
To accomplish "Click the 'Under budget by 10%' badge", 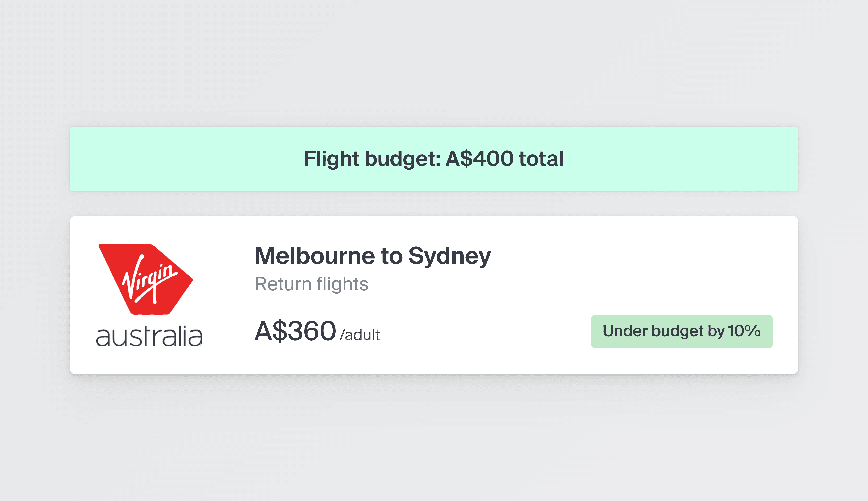I will pos(681,331).
